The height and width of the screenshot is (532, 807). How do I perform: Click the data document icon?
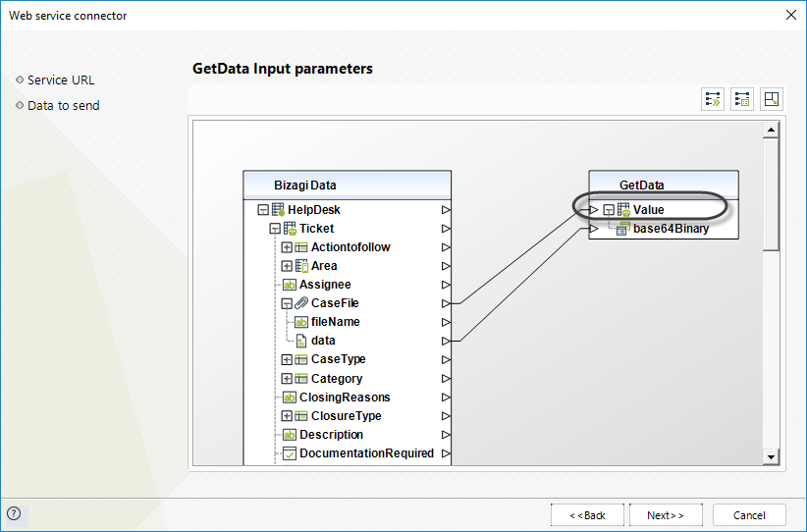(x=301, y=341)
